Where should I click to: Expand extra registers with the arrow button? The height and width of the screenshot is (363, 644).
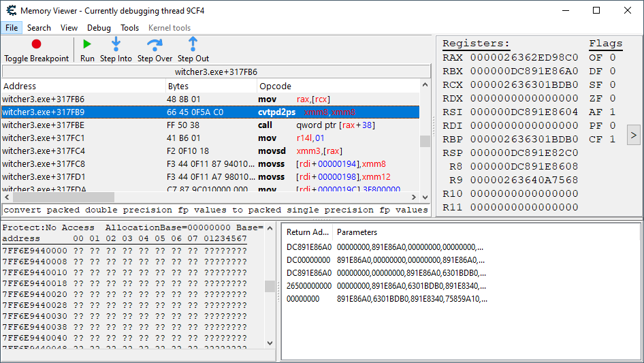[633, 135]
